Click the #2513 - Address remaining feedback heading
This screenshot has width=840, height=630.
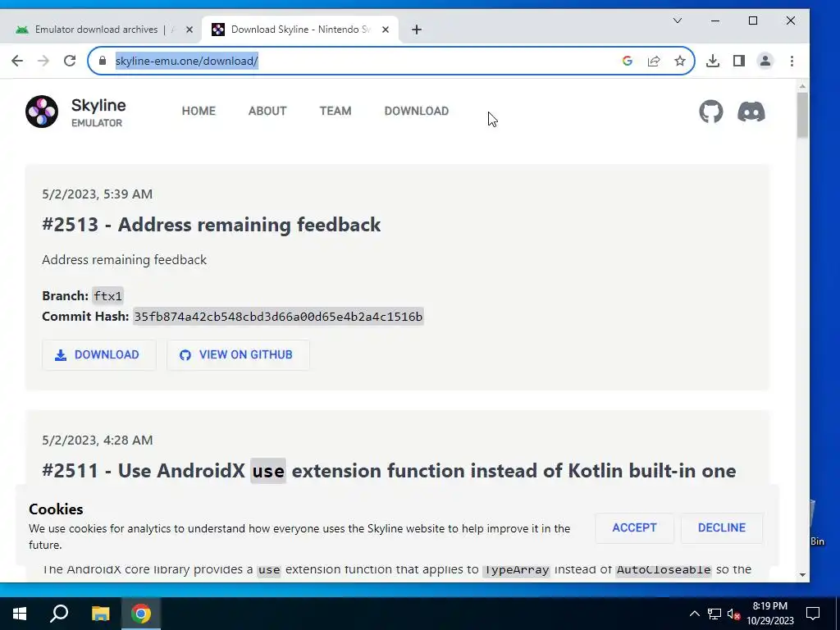coord(211,225)
